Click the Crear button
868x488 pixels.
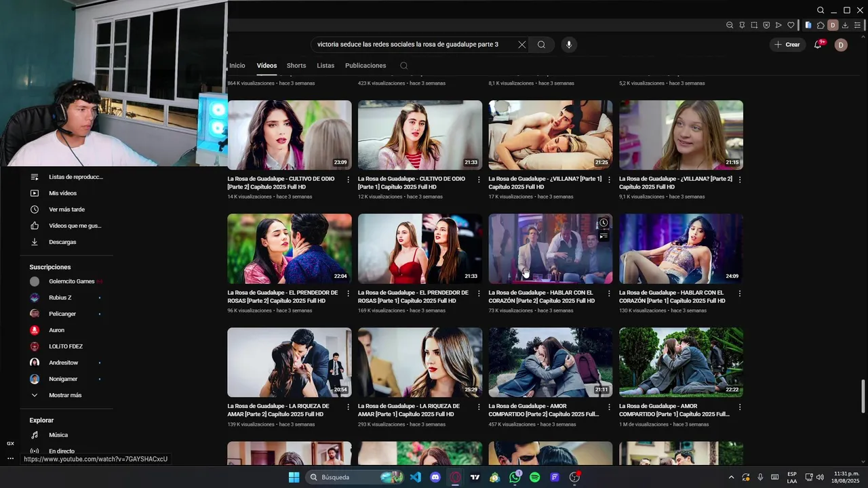(x=787, y=45)
